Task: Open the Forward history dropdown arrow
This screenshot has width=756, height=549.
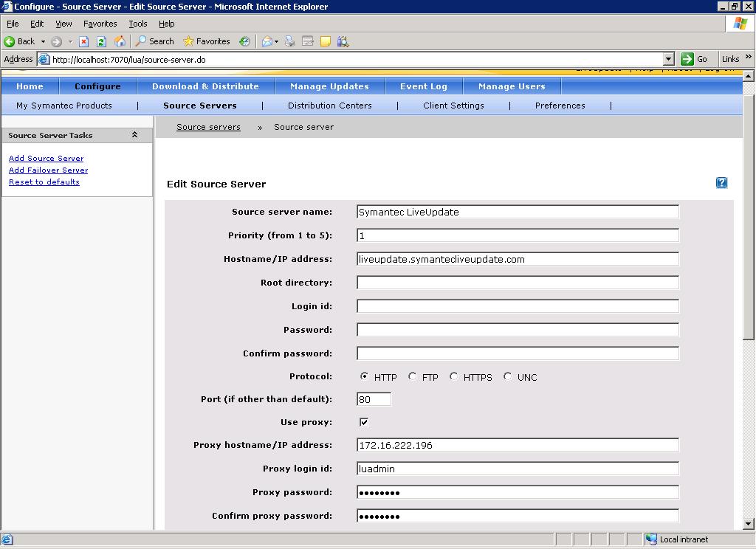Action: click(x=70, y=41)
